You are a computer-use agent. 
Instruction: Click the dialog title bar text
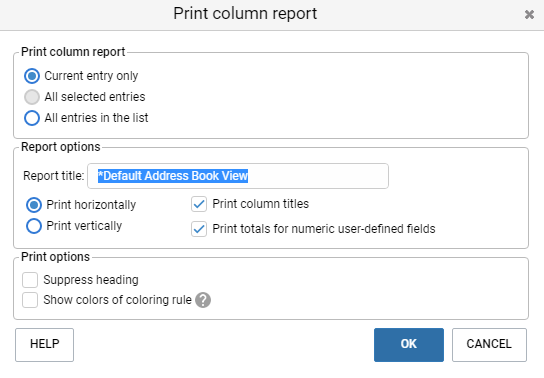point(245,14)
